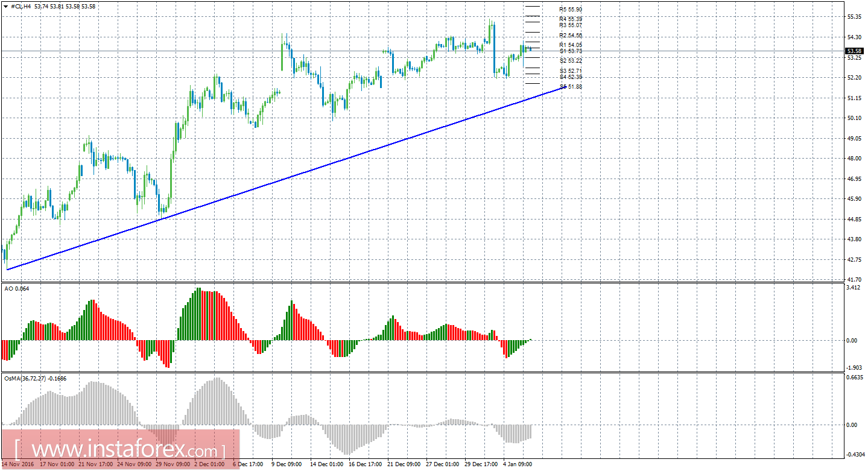The height and width of the screenshot is (471, 868).
Task: Click the S3 52.71 pivot label
Action: (x=571, y=71)
